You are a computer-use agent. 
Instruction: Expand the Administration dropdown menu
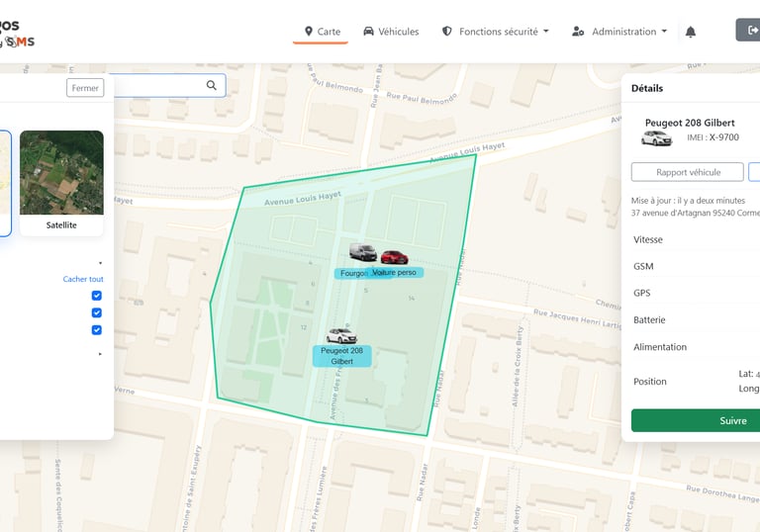coord(619,32)
